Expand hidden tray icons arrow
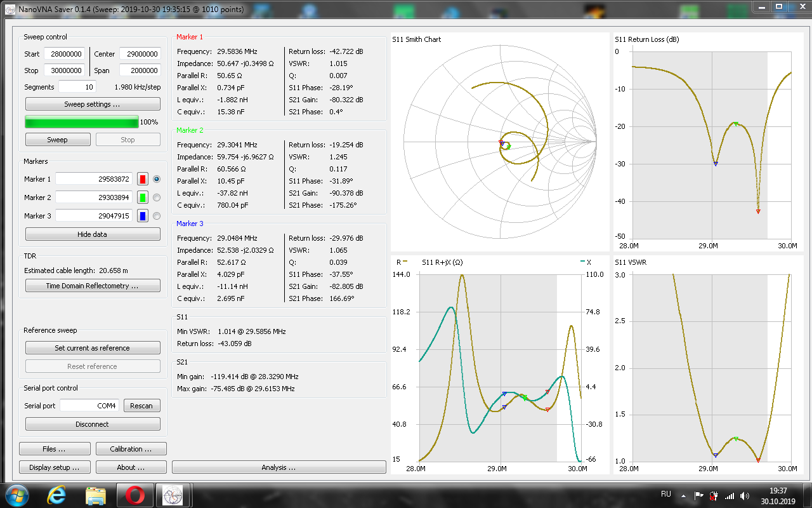The image size is (812, 508). 683,495
